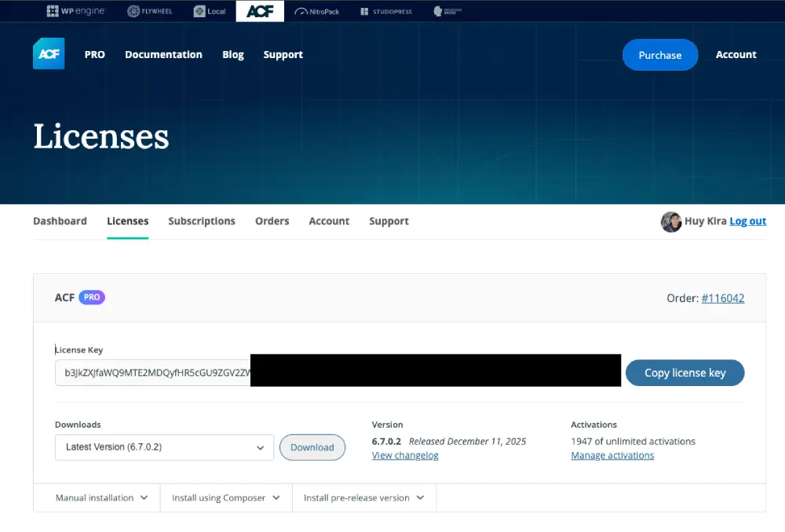This screenshot has width=785, height=532.
Task: Open the Flywheel brand link
Action: point(151,11)
